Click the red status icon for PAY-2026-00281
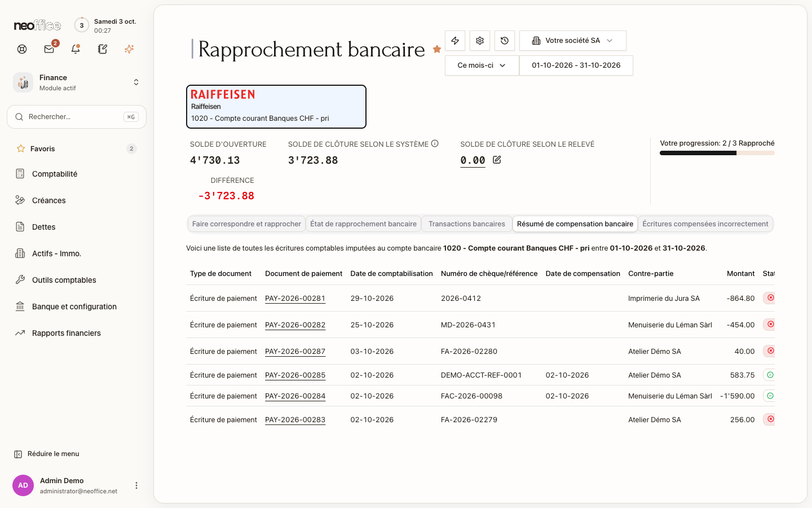Image resolution: width=812 pixels, height=508 pixels. point(770,298)
